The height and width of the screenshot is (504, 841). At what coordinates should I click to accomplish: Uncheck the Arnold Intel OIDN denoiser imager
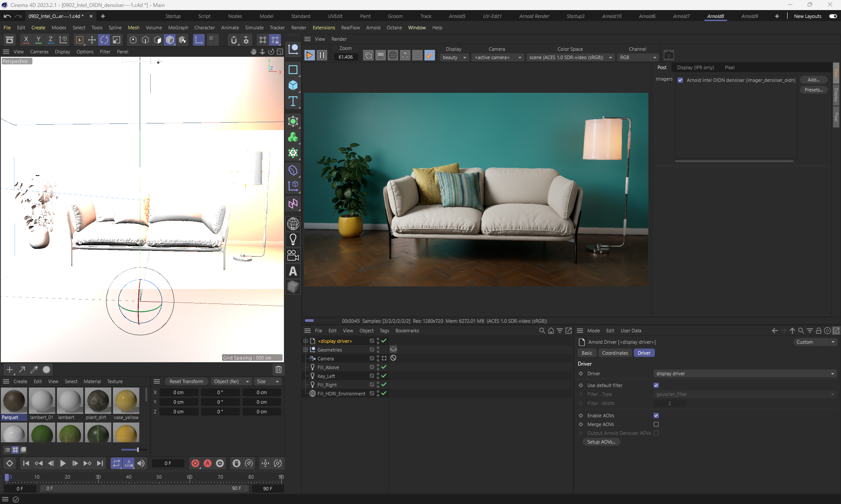[x=680, y=80]
